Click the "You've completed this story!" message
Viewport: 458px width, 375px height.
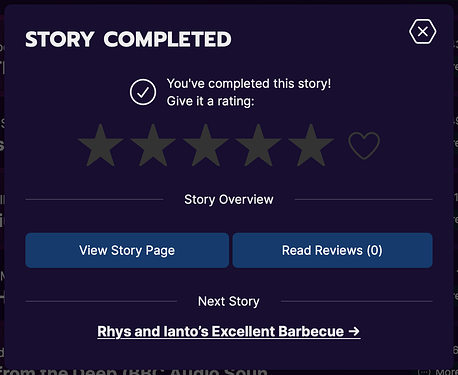coord(249,84)
